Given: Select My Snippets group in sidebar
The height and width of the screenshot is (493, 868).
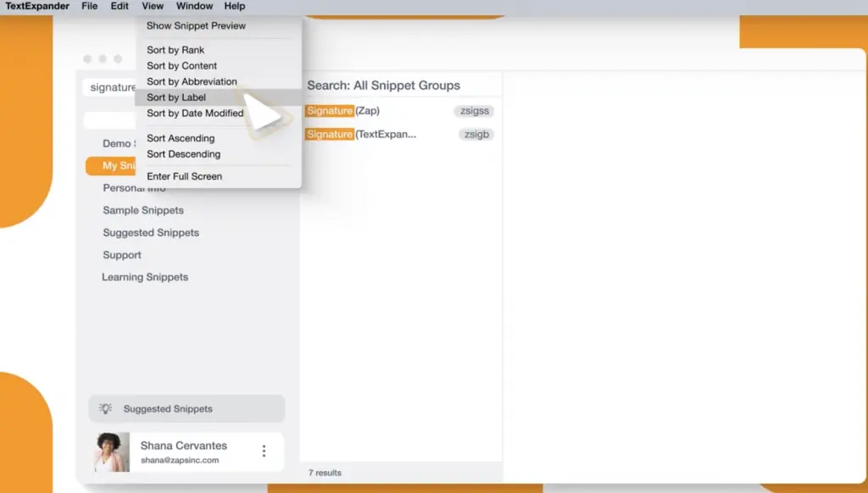Looking at the screenshot, I should (x=111, y=166).
